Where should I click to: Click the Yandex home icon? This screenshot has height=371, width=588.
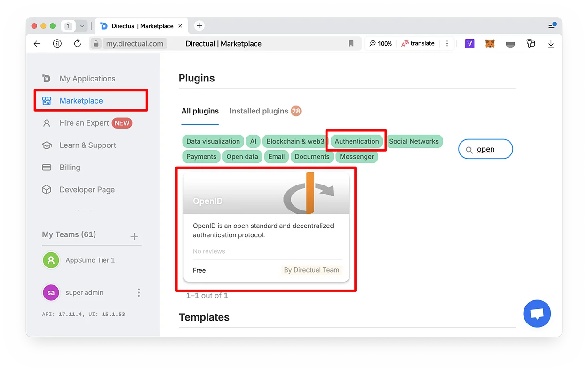click(57, 44)
